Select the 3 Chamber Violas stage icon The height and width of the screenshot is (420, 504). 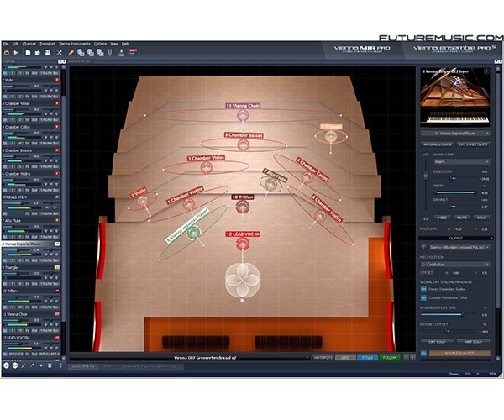pyautogui.click(x=207, y=168)
